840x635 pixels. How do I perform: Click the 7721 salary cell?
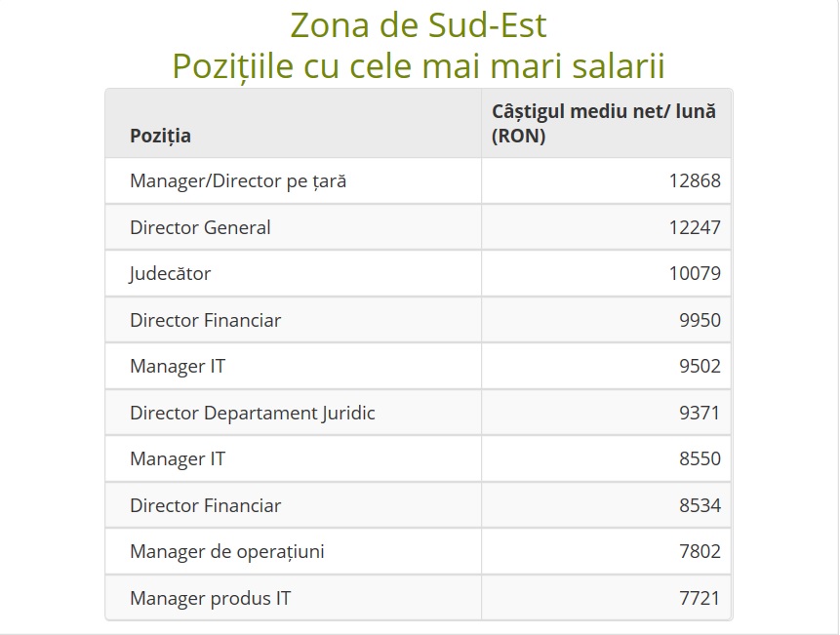click(700, 598)
